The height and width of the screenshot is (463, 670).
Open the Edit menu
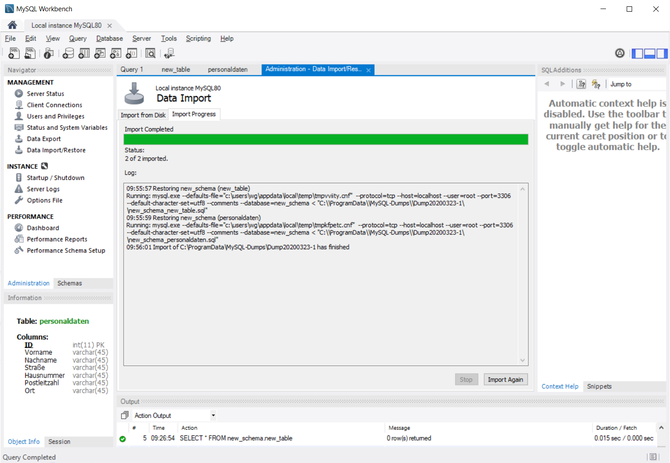(30, 38)
